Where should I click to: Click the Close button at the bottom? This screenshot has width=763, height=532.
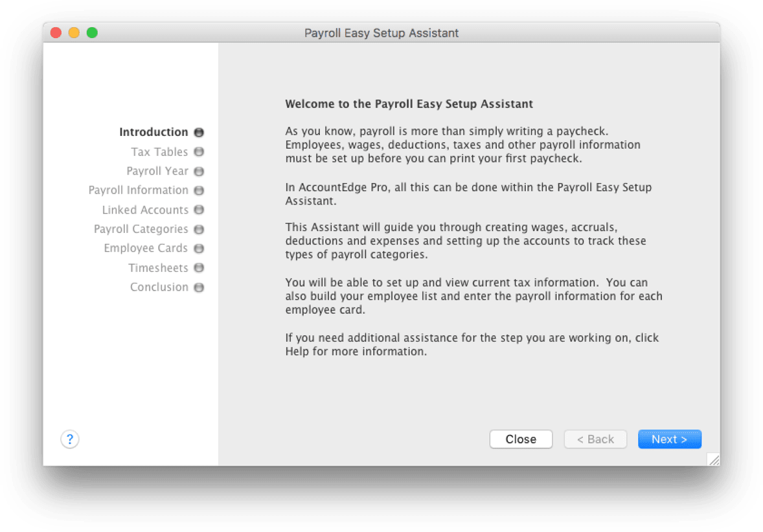pyautogui.click(x=521, y=439)
